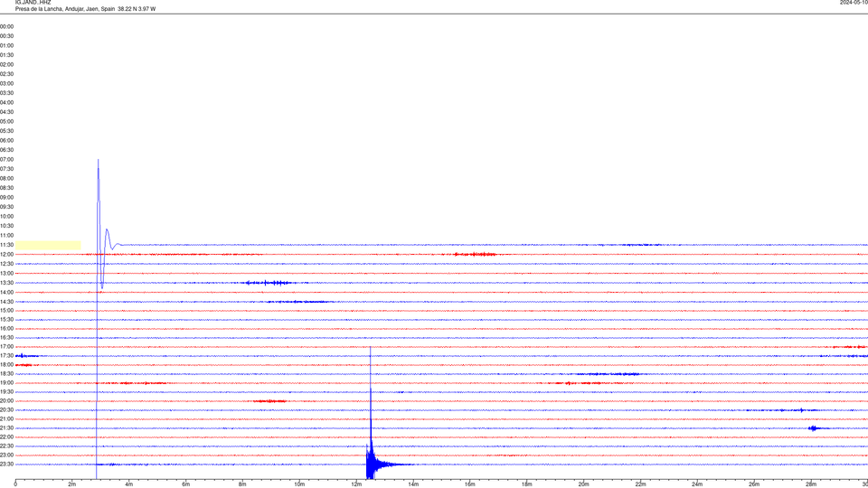This screenshot has width=868, height=488.
Task: Click the 26m tick label on the time axis
Action: [754, 484]
